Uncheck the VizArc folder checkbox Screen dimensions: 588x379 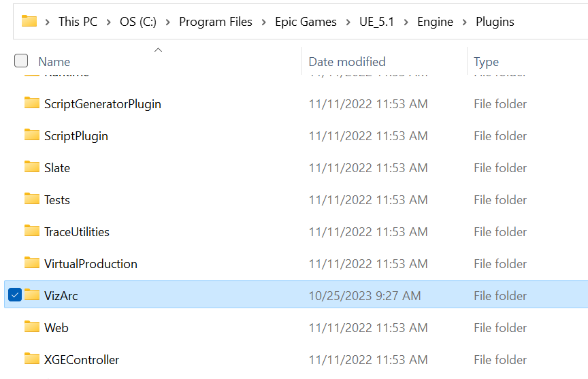(x=15, y=295)
